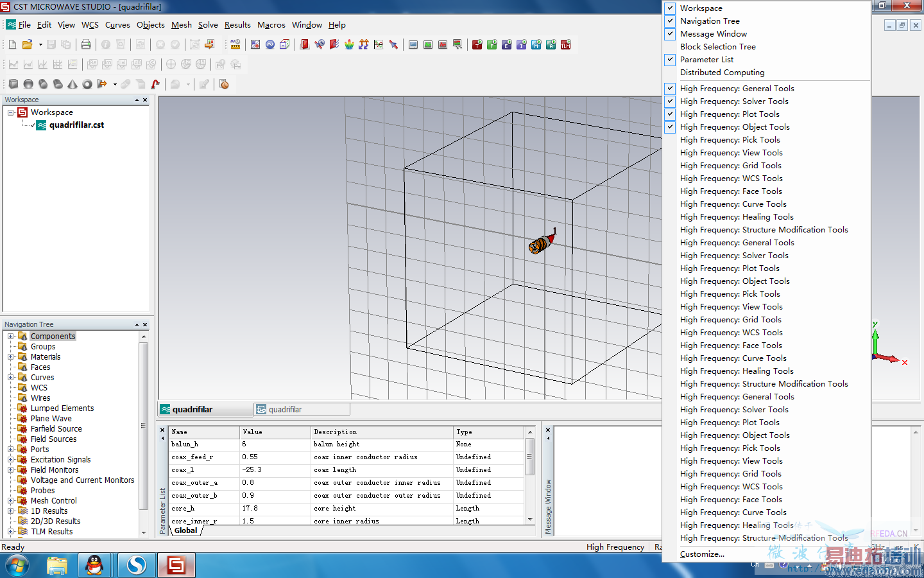Open the Curves menu
924x578 pixels.
[117, 25]
